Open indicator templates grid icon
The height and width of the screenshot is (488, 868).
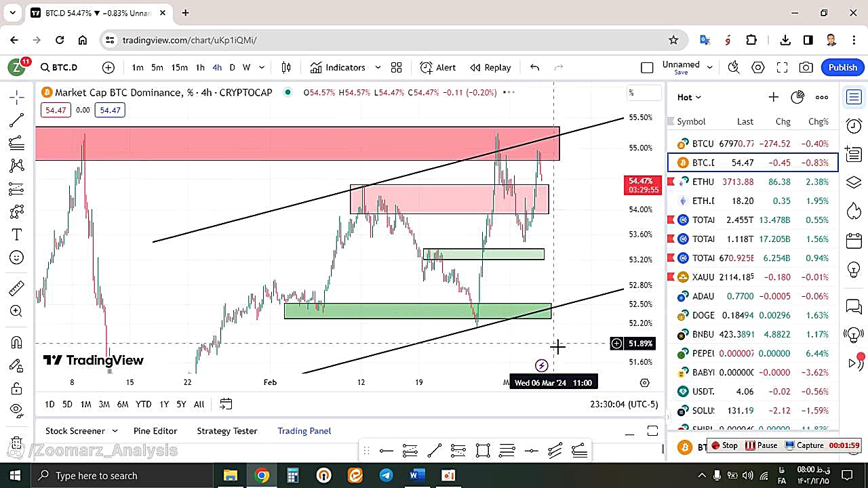pos(396,67)
